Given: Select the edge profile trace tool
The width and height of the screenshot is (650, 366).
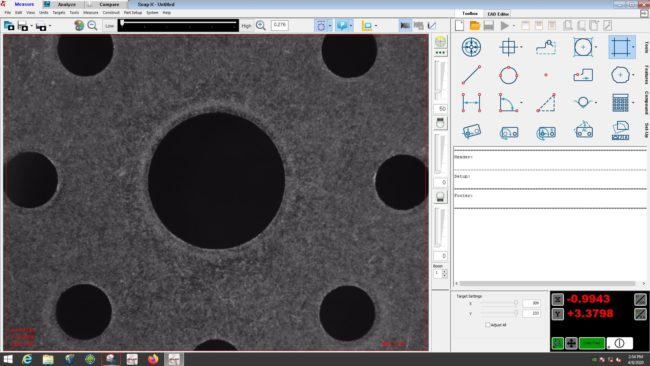Looking at the screenshot, I should [546, 47].
